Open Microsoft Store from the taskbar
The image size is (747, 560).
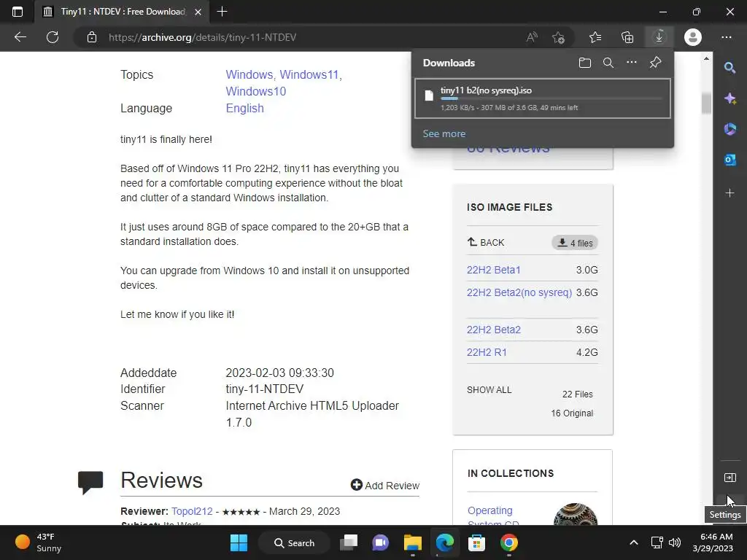(x=476, y=542)
